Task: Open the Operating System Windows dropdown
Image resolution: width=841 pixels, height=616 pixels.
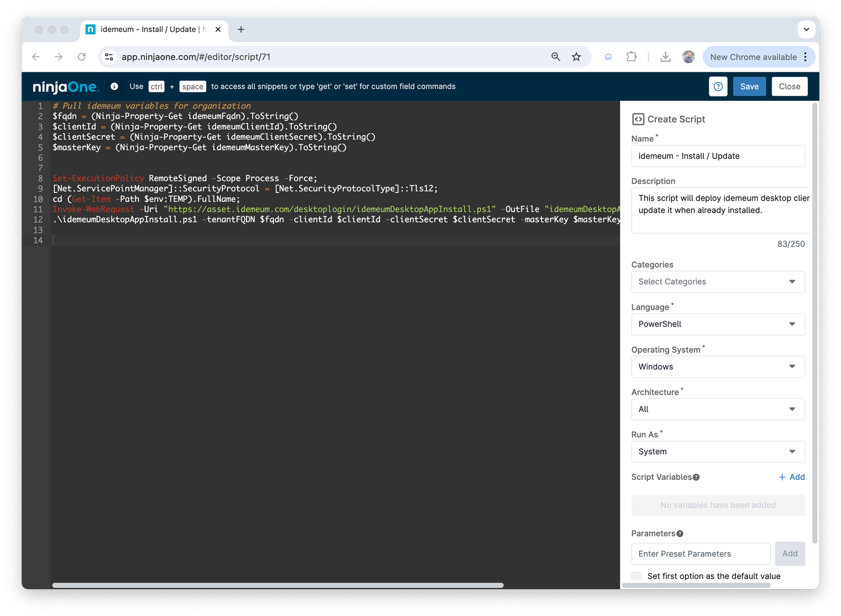Action: click(x=717, y=367)
